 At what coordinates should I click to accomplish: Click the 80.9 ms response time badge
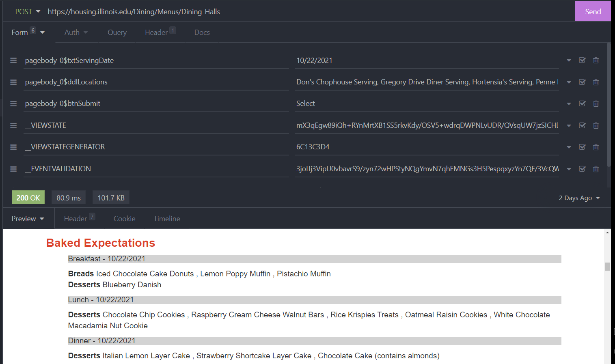(69, 198)
